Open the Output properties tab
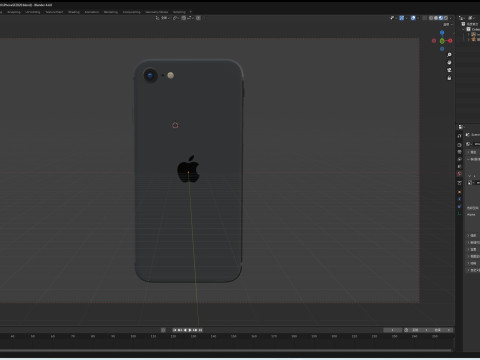The width and height of the screenshot is (480, 360). pyautogui.click(x=459, y=152)
